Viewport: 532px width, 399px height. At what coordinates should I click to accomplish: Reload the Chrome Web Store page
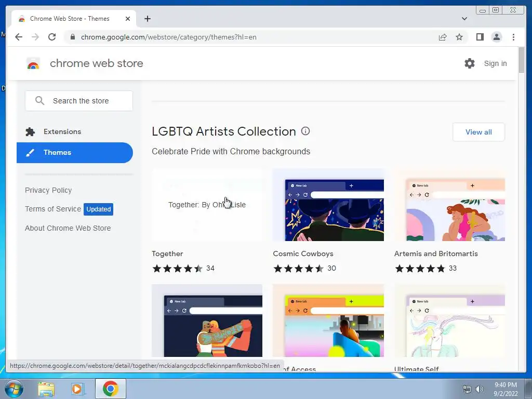pyautogui.click(x=52, y=37)
